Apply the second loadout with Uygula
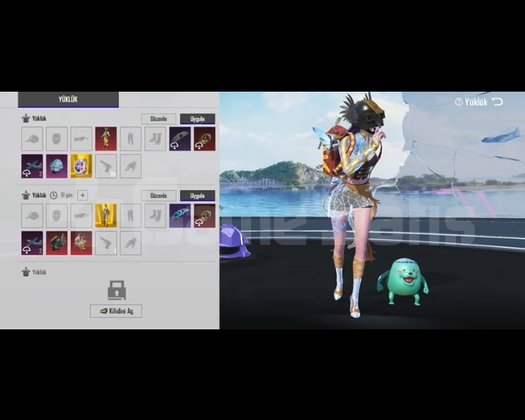This screenshot has height=420, width=525. click(198, 196)
